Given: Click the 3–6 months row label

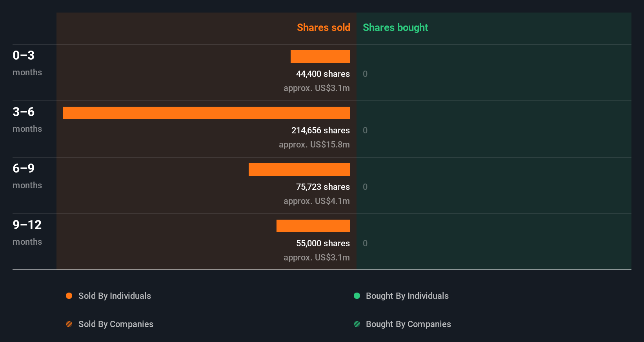Looking at the screenshot, I should point(27,120).
